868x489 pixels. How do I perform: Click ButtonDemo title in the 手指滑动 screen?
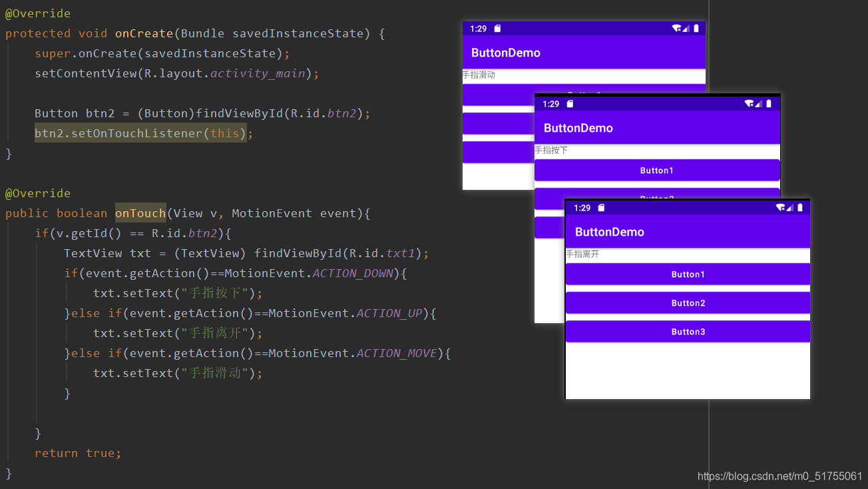tap(506, 53)
